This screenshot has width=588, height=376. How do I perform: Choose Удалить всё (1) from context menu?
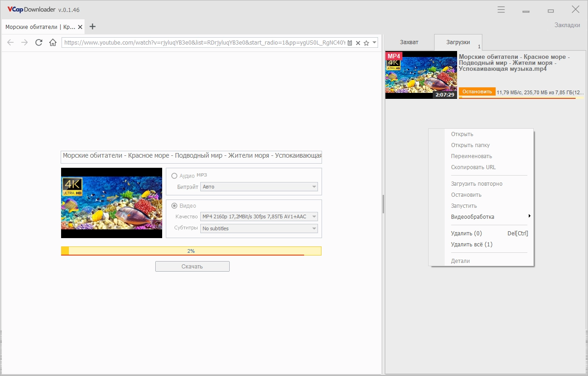(471, 245)
